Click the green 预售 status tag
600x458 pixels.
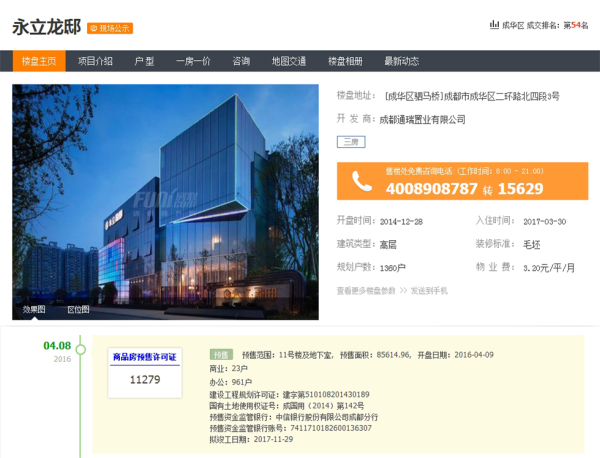point(221,354)
